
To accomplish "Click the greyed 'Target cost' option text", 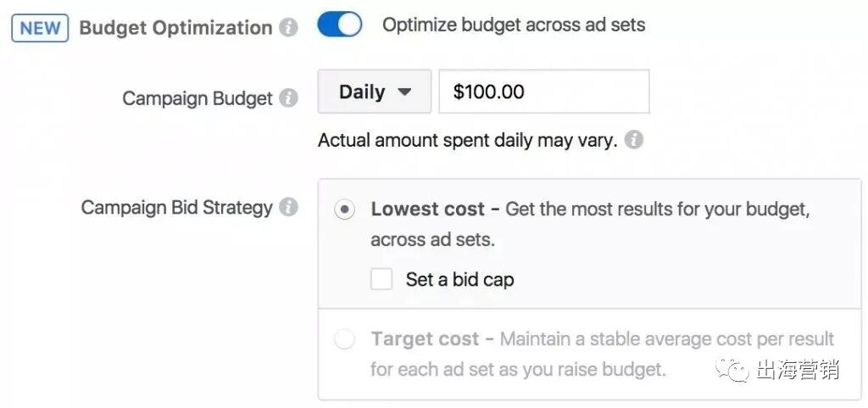I will pos(425,339).
